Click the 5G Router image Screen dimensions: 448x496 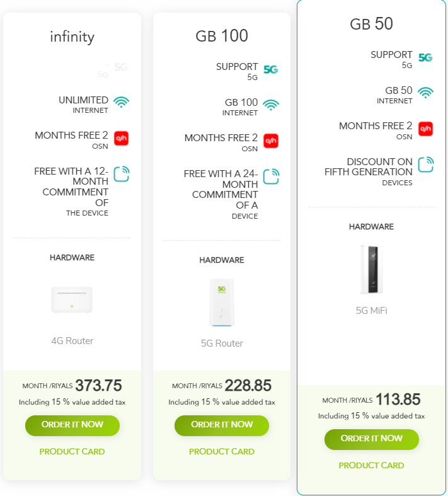(221, 303)
